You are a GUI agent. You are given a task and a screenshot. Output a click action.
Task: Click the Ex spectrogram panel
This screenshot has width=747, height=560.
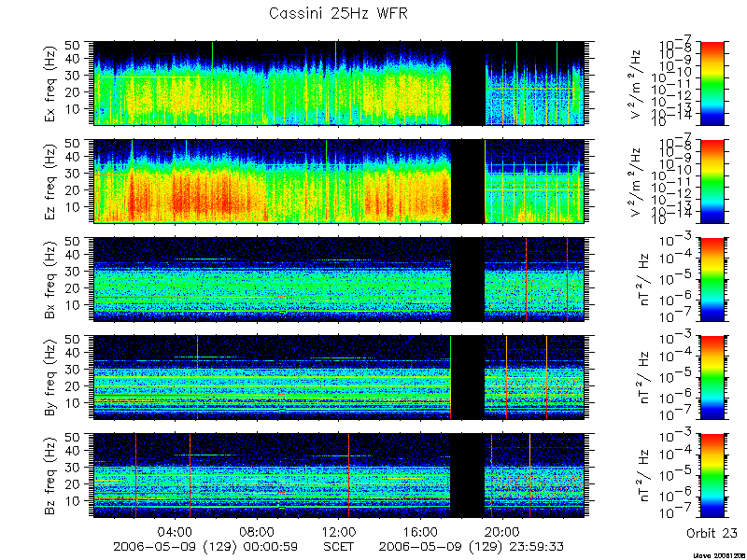(339, 83)
